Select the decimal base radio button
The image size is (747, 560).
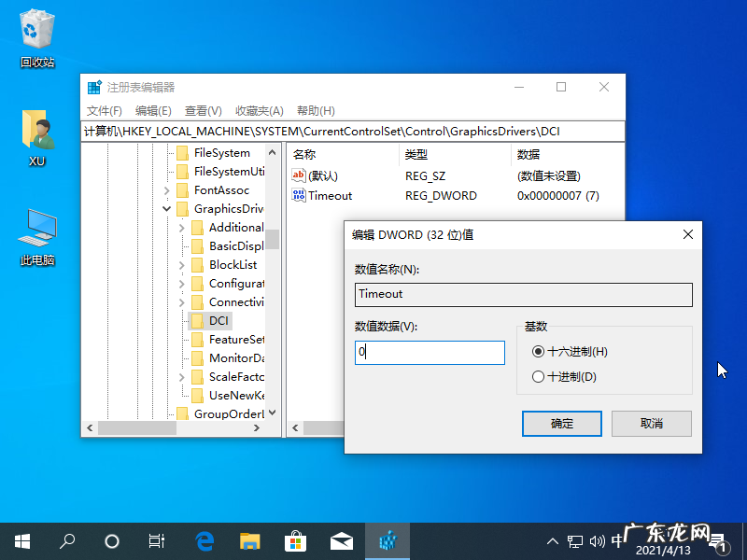tap(538, 377)
